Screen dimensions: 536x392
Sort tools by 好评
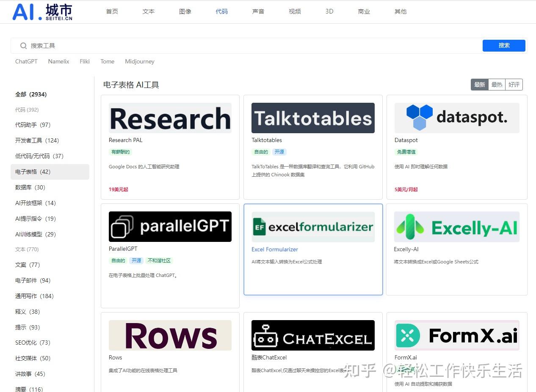pos(514,85)
